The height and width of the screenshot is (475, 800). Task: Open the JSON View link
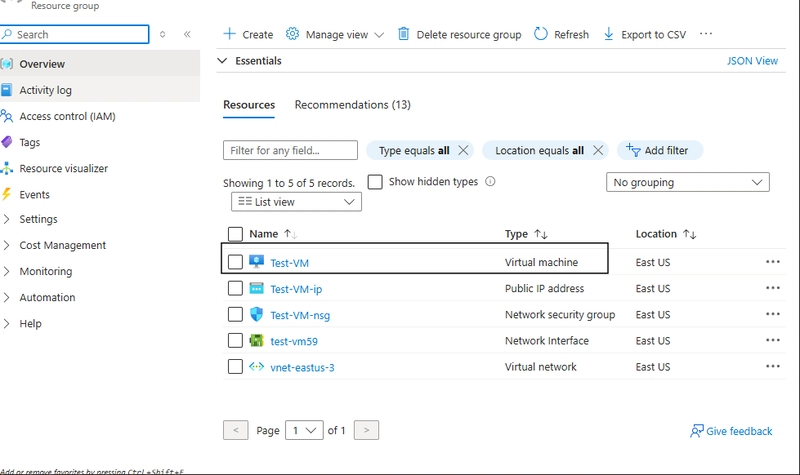click(752, 61)
